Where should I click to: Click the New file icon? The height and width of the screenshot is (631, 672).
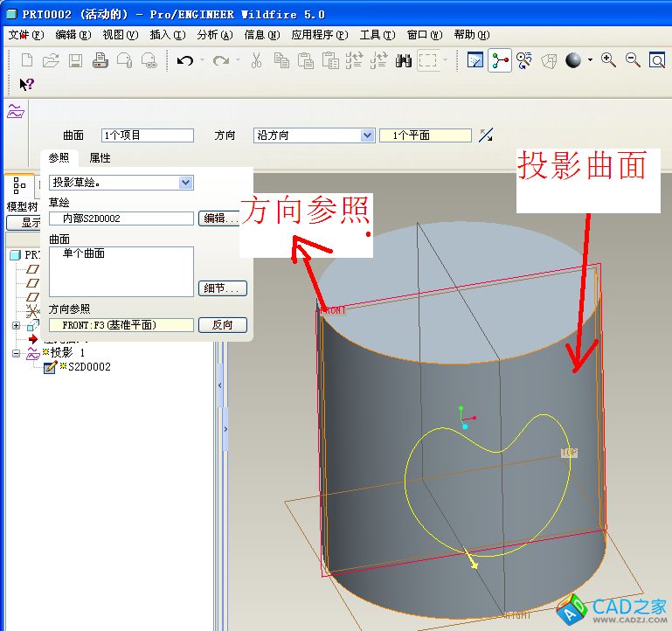point(26,60)
